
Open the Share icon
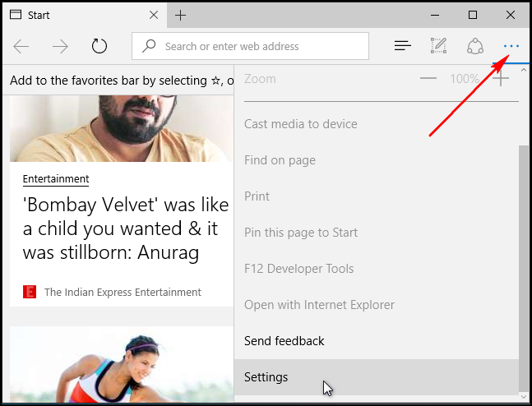coord(475,46)
